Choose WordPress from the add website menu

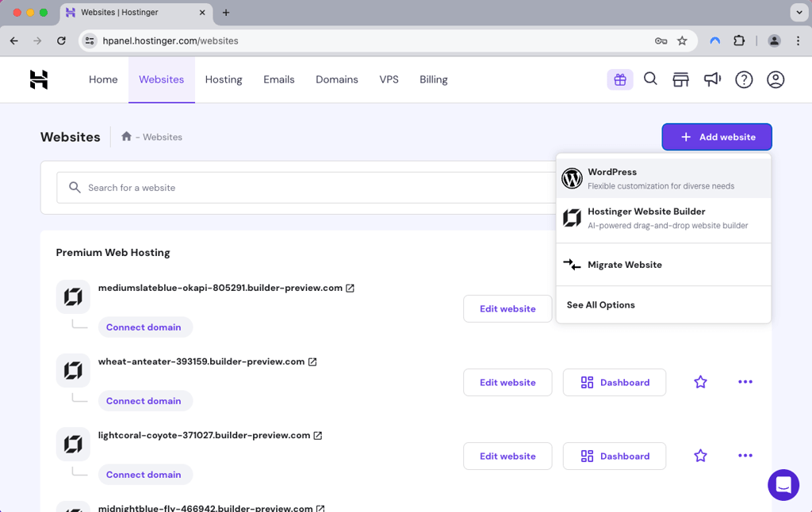(x=664, y=178)
